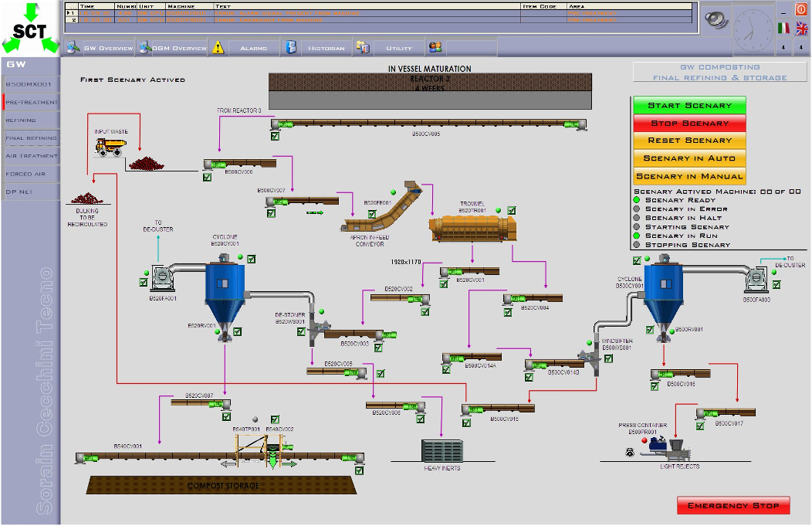Click the 'Machine' column header in alarm list

190,6
